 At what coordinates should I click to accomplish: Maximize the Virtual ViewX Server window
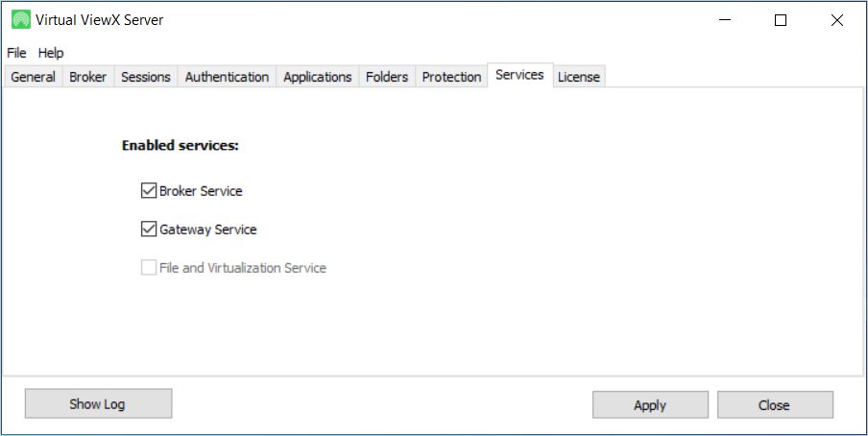(x=781, y=20)
